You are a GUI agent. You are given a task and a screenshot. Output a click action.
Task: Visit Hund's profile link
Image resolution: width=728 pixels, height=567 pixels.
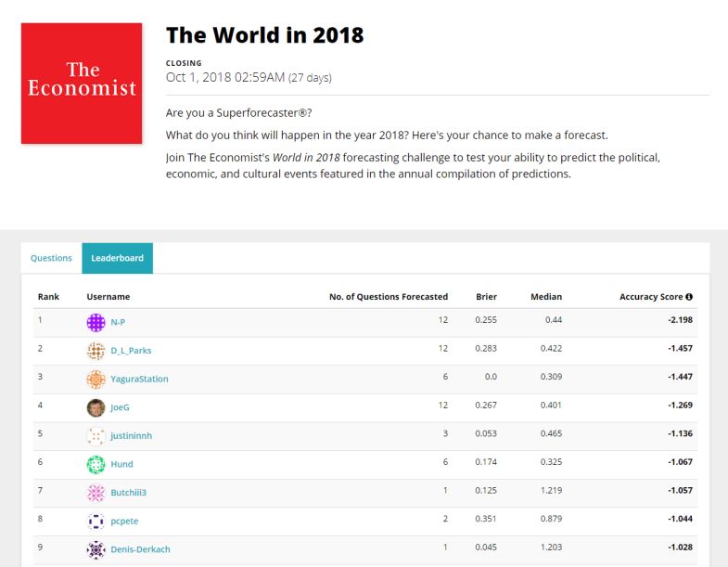[x=121, y=464]
